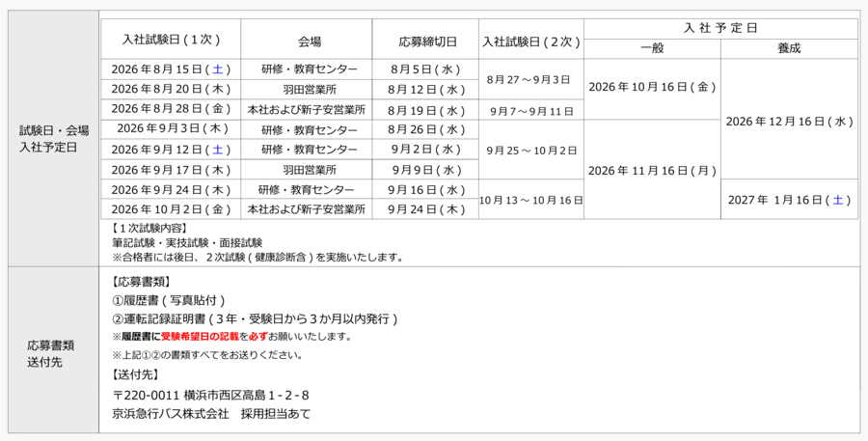Click the 入社試験日(1次) column header
Viewport: 868px width, 441px height.
tap(171, 40)
